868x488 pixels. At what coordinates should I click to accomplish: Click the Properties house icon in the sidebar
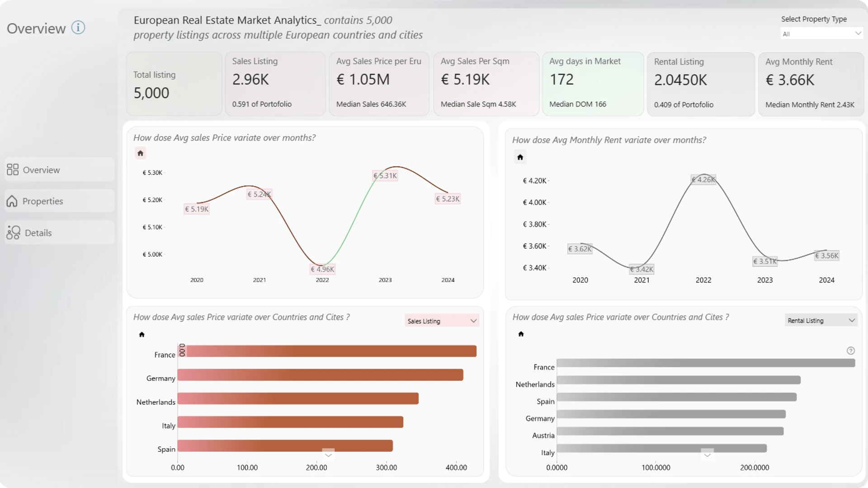tap(12, 201)
